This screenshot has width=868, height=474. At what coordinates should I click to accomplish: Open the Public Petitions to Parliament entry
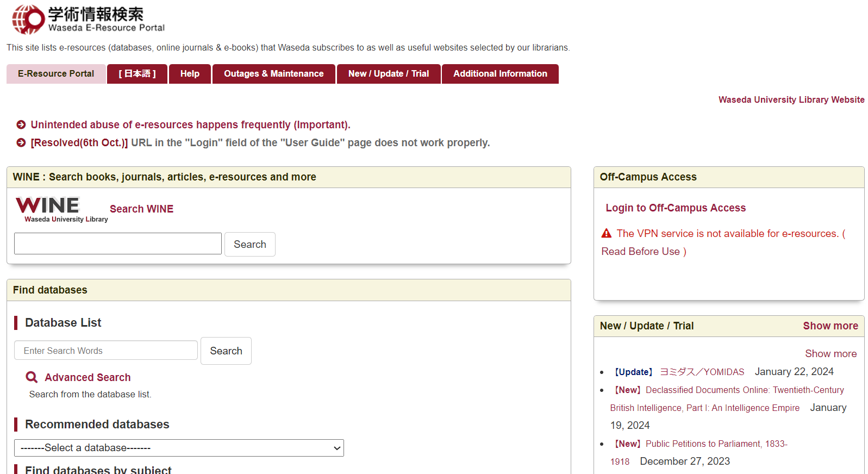tap(699, 453)
